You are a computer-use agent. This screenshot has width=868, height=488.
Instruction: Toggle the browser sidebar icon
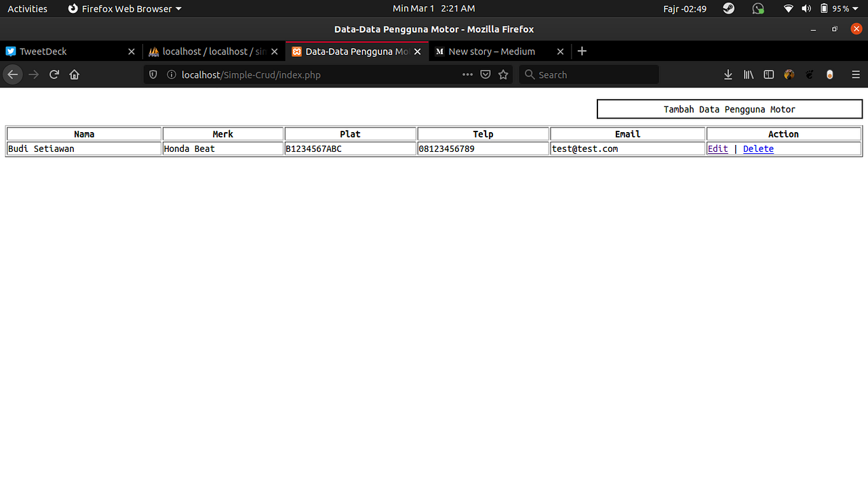coord(768,75)
